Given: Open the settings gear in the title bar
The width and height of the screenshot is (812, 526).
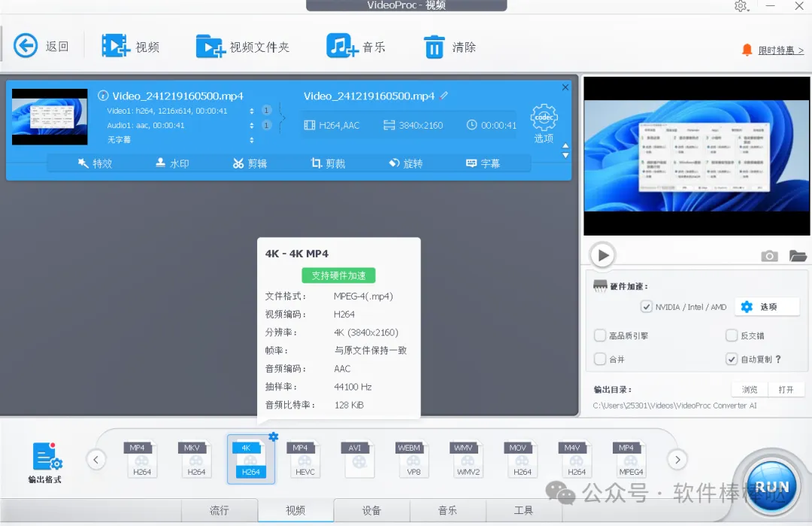Looking at the screenshot, I should point(741,6).
